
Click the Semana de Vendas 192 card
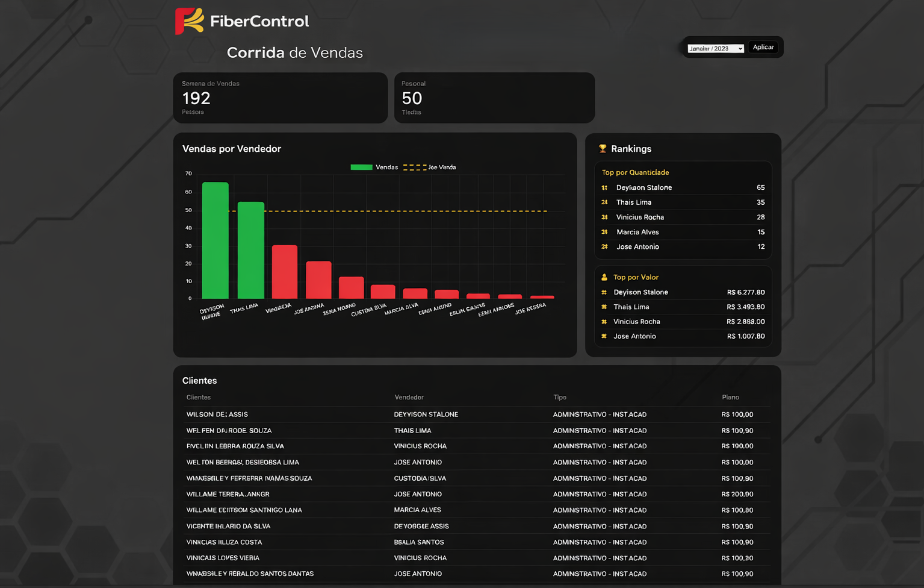(280, 98)
